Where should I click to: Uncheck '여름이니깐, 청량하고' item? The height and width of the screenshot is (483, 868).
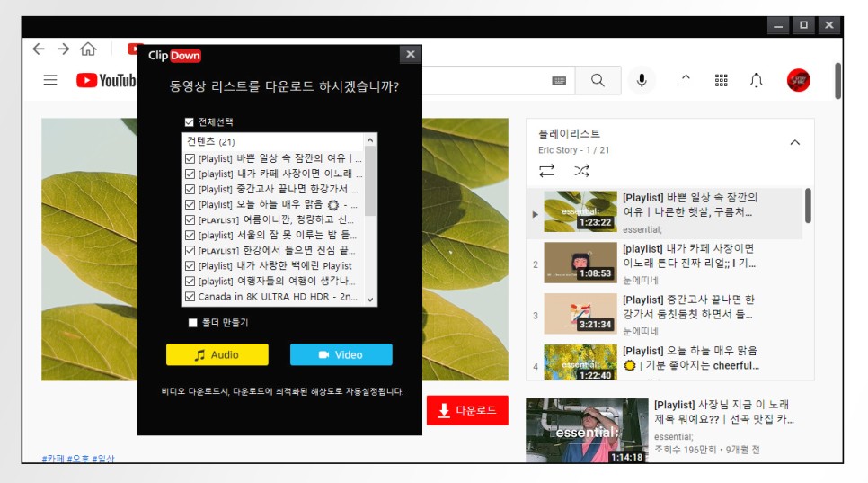(x=190, y=219)
